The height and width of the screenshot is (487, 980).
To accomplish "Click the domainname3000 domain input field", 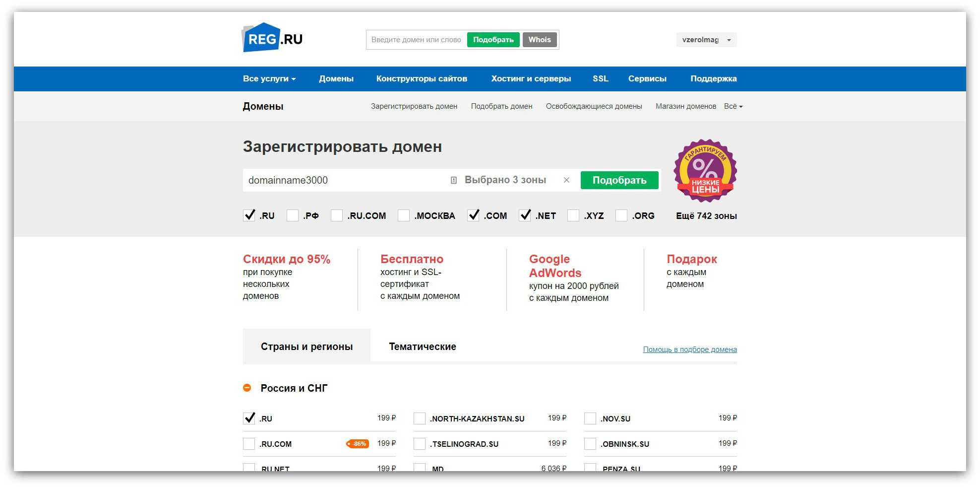I will (x=342, y=180).
